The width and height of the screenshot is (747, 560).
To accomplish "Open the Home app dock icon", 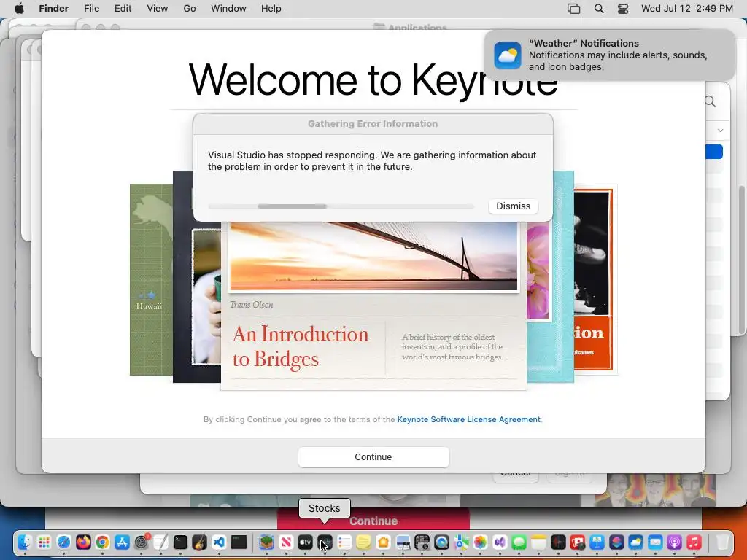I will click(x=384, y=542).
